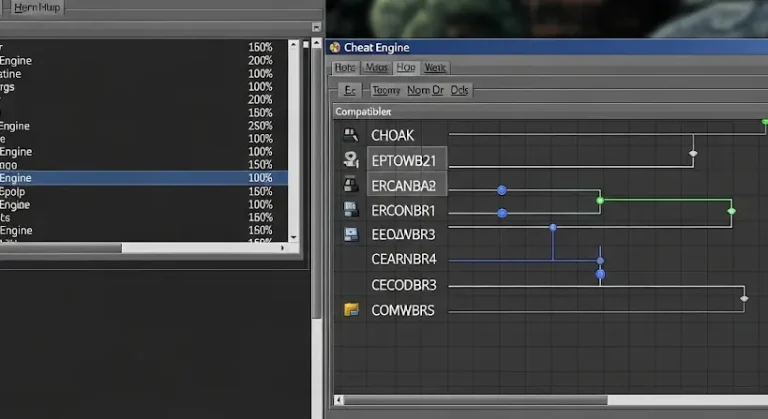
Task: Open the first tab in Cheat Engine's tab strip
Action: [345, 67]
